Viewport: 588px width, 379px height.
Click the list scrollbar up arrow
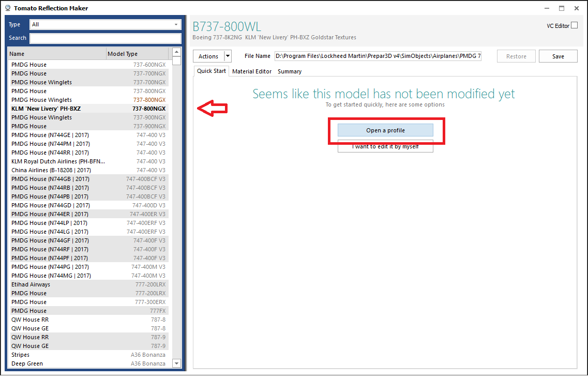tap(177, 52)
